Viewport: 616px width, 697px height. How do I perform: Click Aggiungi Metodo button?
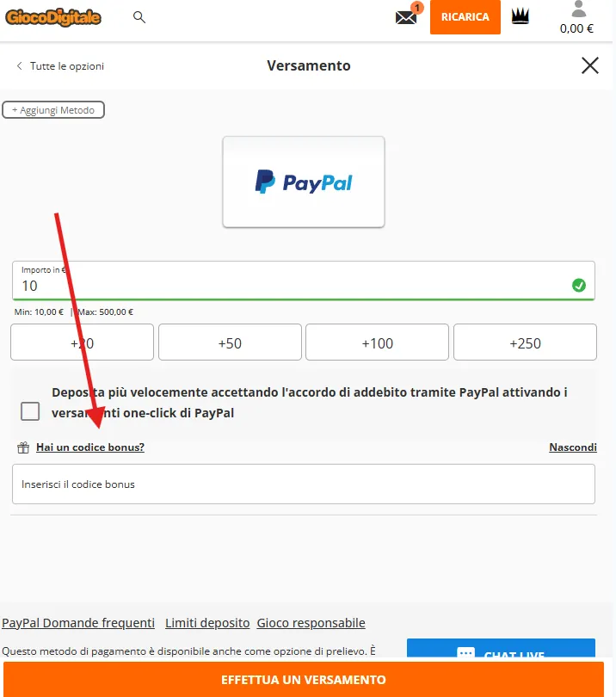[x=53, y=110]
